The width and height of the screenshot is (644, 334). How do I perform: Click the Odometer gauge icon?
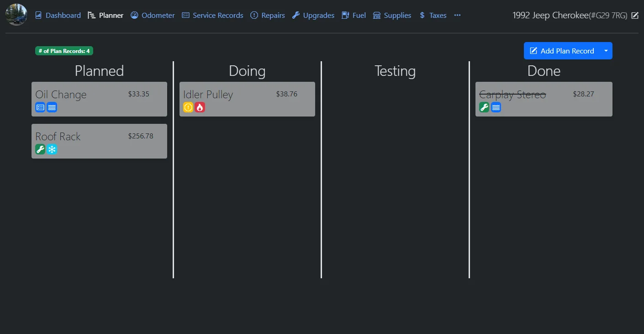click(x=134, y=15)
